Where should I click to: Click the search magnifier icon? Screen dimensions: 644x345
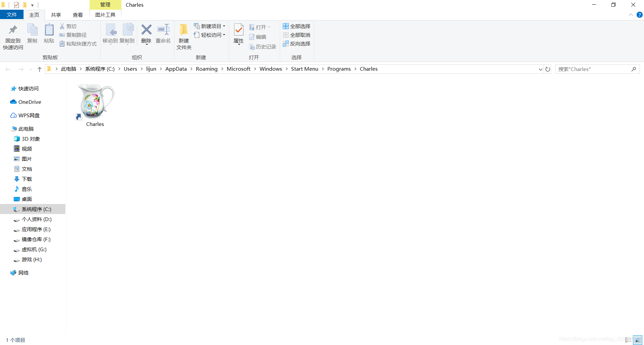coord(634,69)
